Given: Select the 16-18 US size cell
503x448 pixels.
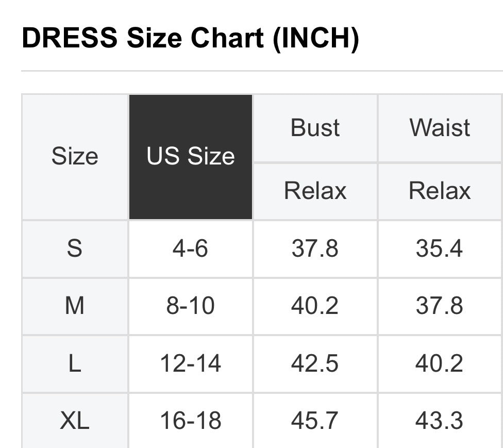Looking at the screenshot, I should click(190, 421).
